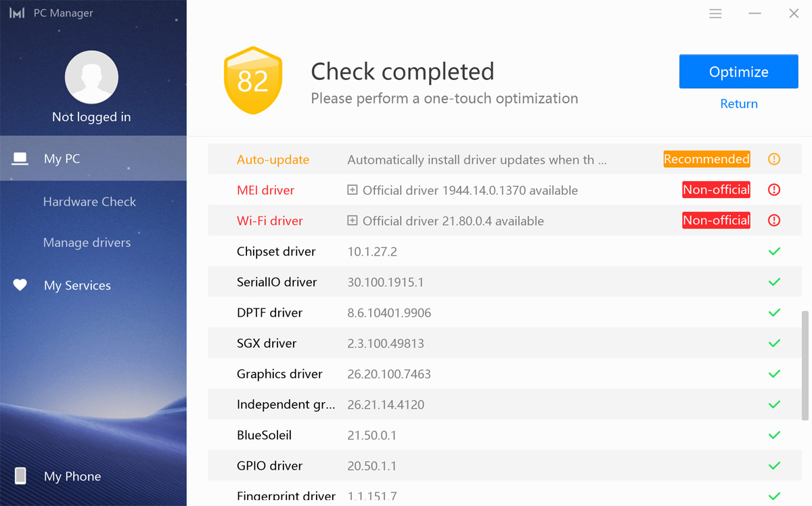Minimize the PC Manager window

click(755, 14)
